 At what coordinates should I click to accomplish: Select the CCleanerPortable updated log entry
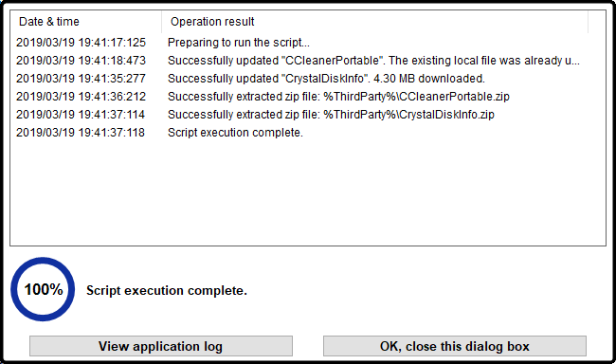(308, 61)
